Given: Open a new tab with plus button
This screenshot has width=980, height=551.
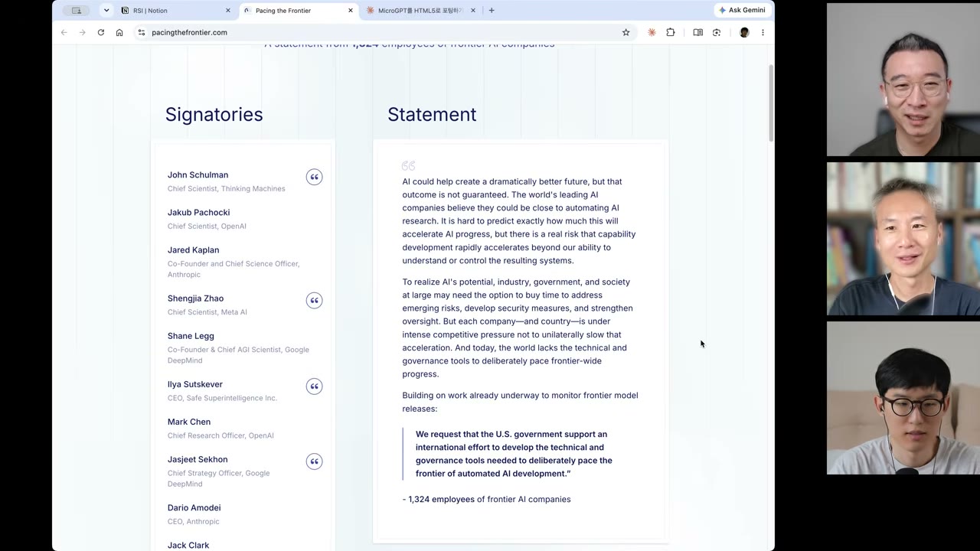Looking at the screenshot, I should pyautogui.click(x=492, y=10).
